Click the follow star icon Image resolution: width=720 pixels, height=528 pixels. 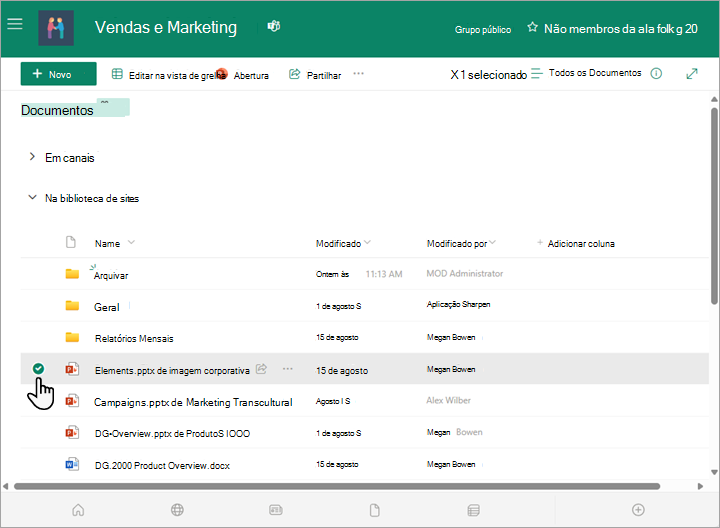tap(532, 27)
